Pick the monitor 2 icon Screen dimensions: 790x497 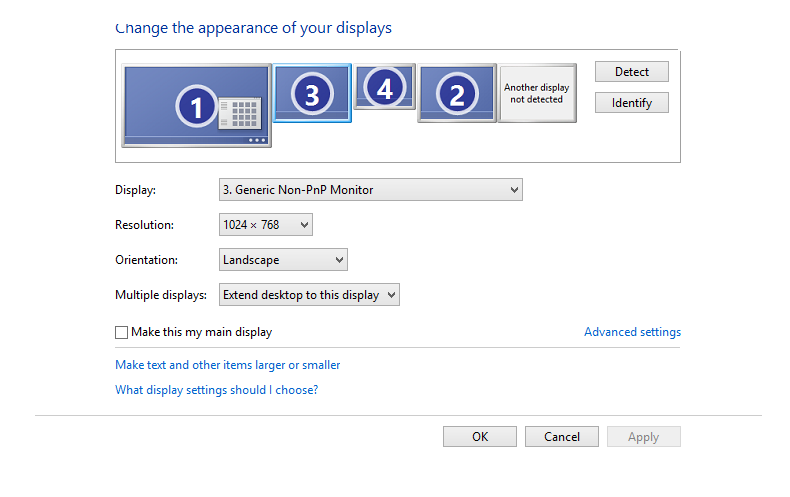(x=457, y=93)
